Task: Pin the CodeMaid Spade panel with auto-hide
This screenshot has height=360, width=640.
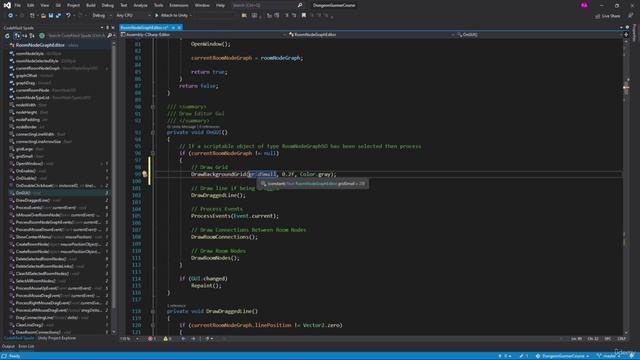Action: pyautogui.click(x=108, y=28)
